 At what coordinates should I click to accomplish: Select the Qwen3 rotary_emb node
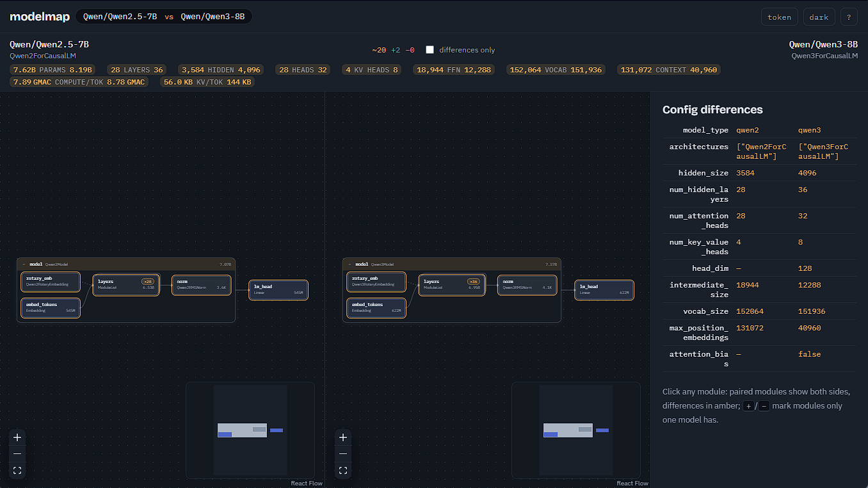[376, 281]
